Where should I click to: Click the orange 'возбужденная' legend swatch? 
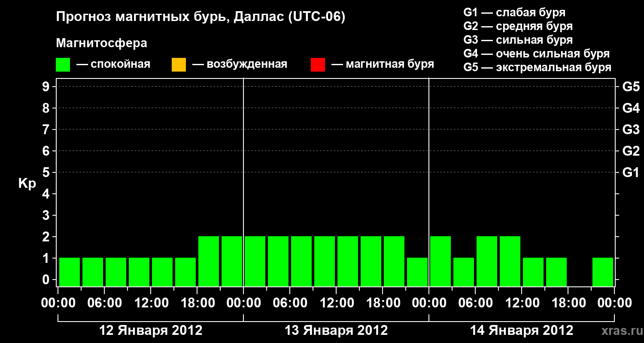pos(179,65)
